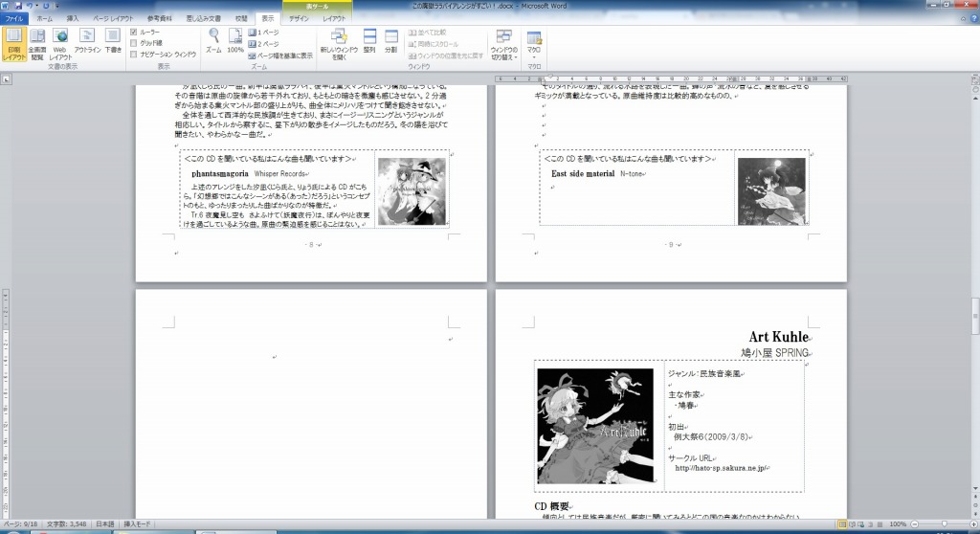Toggle ruler button above vertical scrollbar
Viewport: 980px width, 534px height.
click(975, 80)
